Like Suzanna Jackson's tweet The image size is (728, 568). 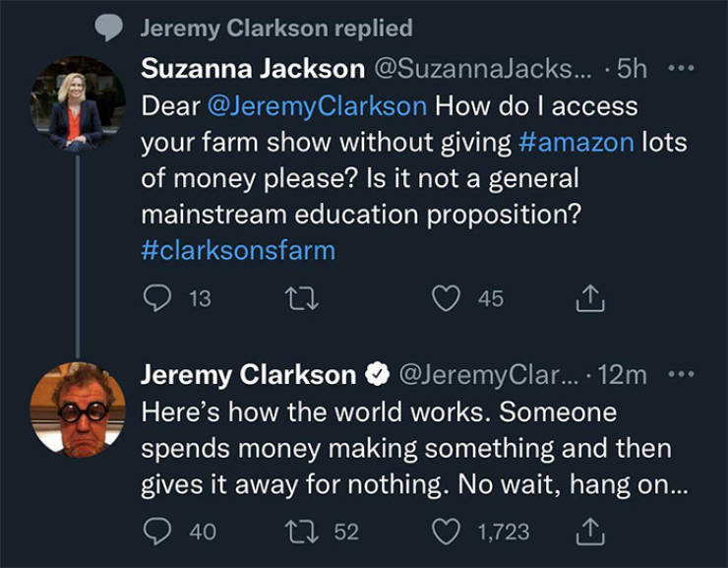click(446, 298)
